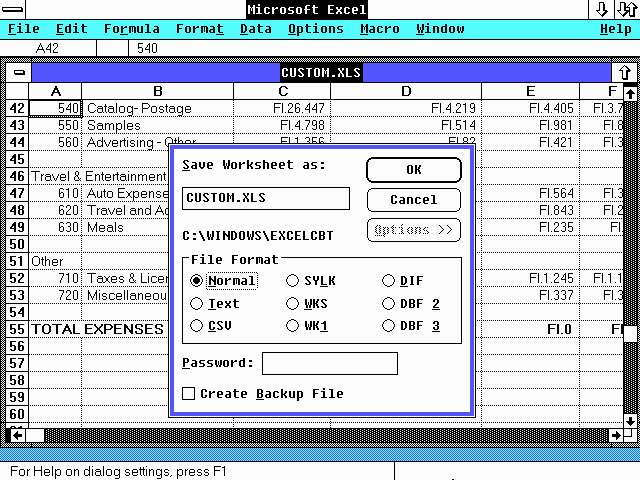640x480 pixels.
Task: Open the Formula menu
Action: coord(131,29)
